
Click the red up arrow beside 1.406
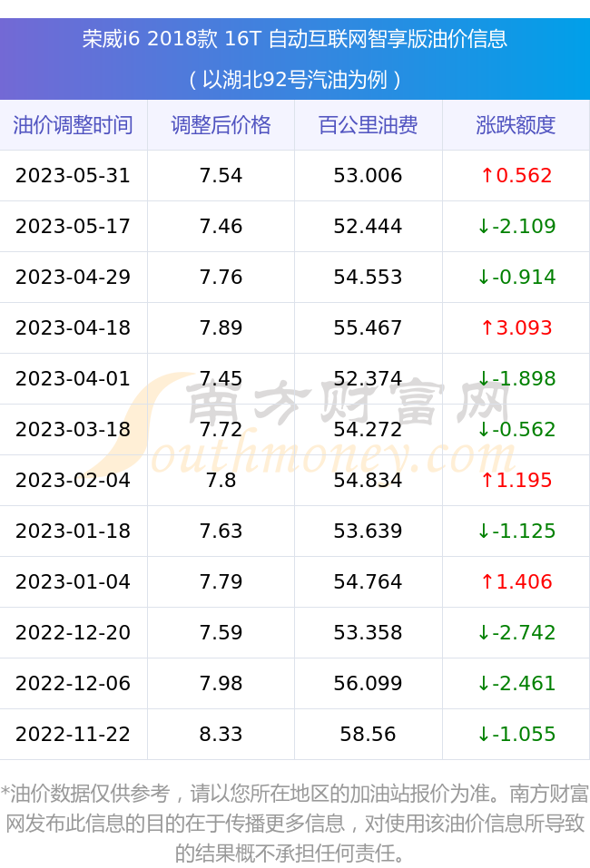pos(487,581)
